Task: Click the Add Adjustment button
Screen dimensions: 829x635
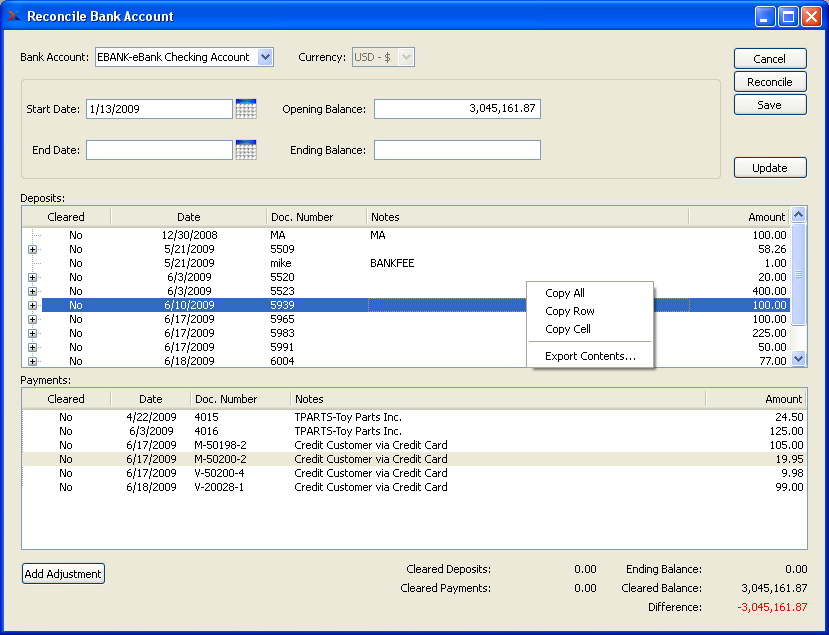Action: point(63,574)
